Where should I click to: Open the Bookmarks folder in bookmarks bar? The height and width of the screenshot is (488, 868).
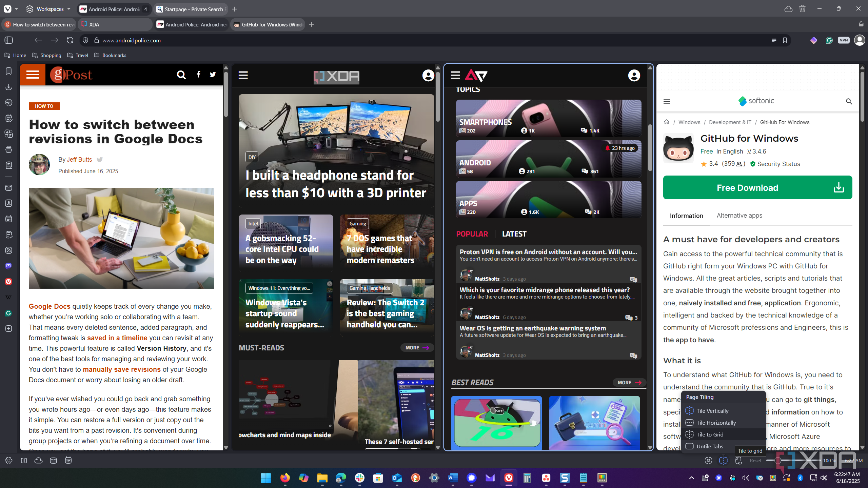click(x=110, y=55)
